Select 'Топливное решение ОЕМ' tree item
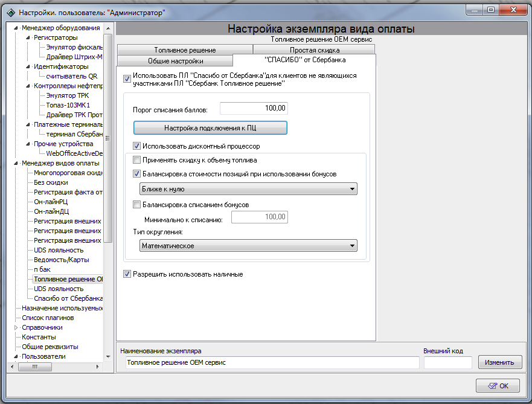This screenshot has height=404, width=532. coord(68,279)
